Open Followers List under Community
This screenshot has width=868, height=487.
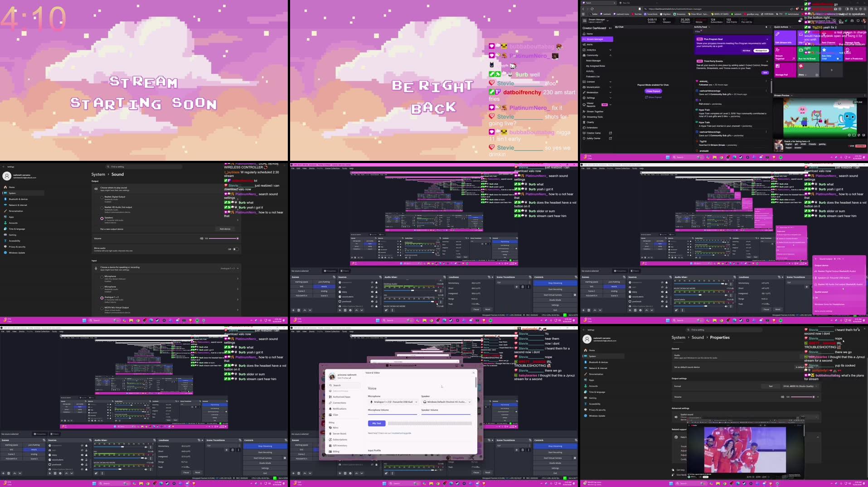[x=593, y=77]
